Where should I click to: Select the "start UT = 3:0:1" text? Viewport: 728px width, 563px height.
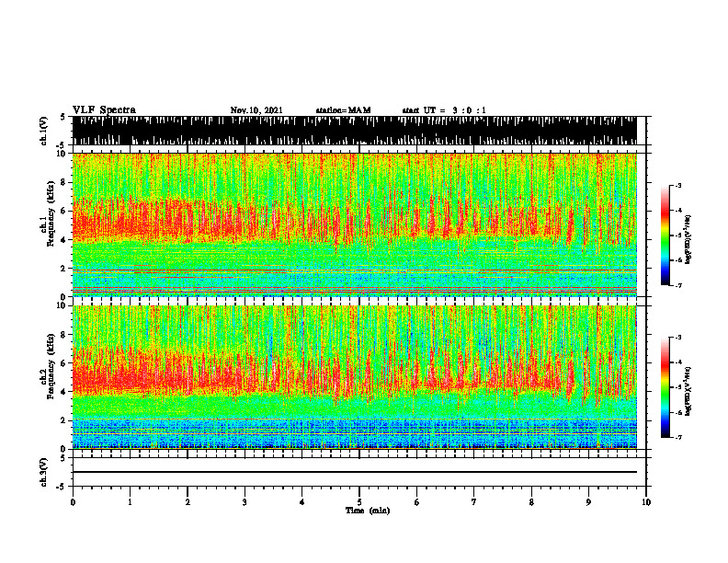(x=444, y=110)
